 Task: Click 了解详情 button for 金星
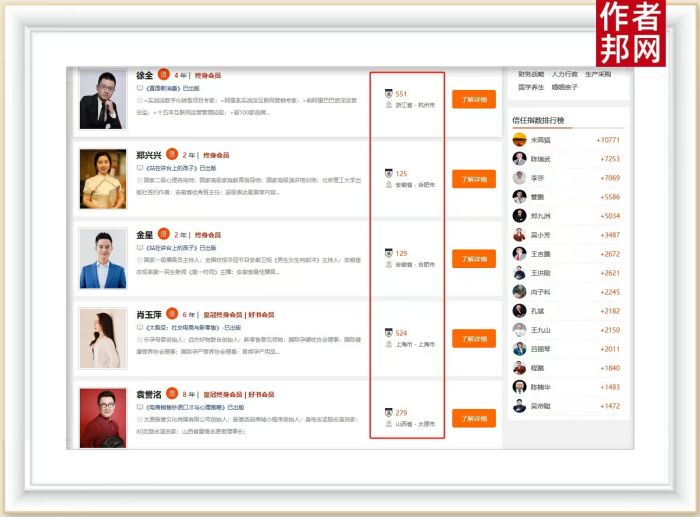(x=473, y=259)
